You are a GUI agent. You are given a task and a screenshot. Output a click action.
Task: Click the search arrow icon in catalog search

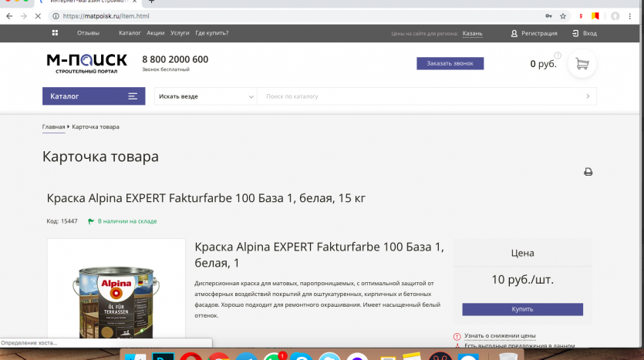coord(588,96)
